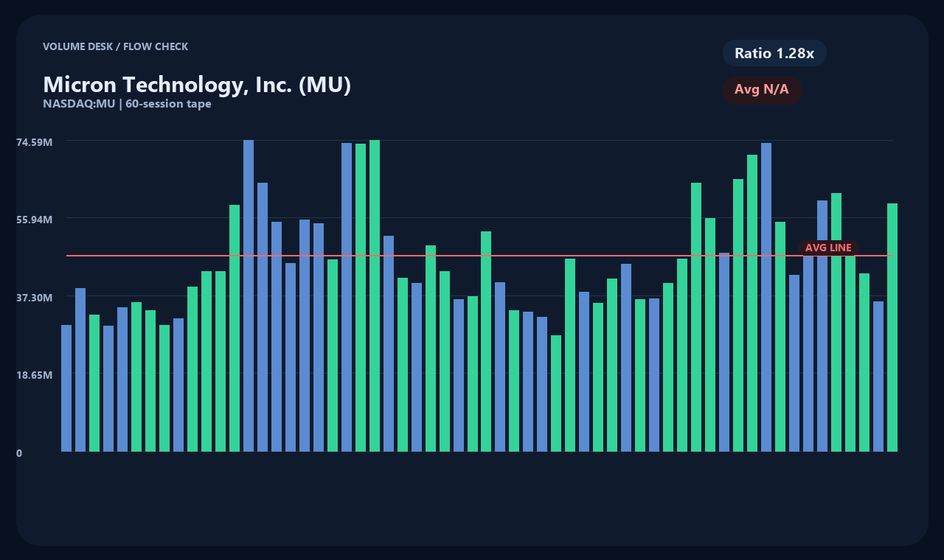Click the "VOLUME DESK / FLOW CHECK" header text

point(115,46)
